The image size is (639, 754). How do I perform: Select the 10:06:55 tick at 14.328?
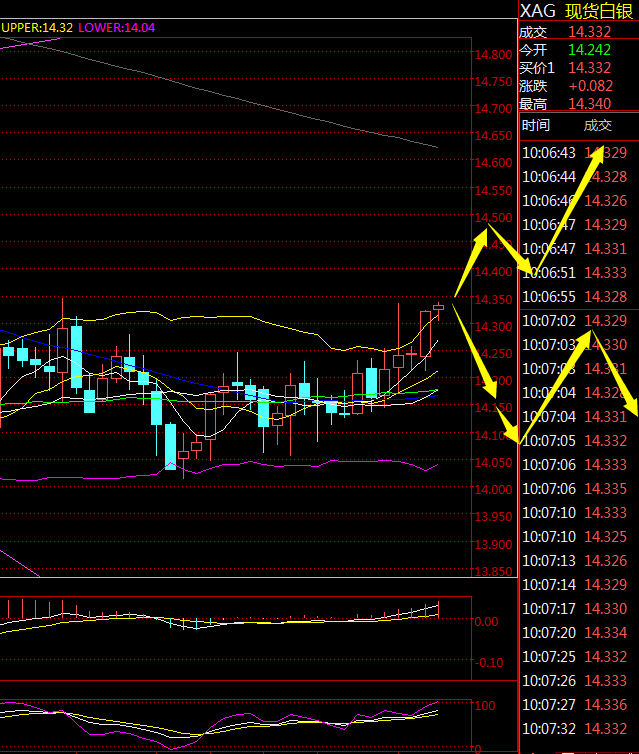tap(575, 297)
